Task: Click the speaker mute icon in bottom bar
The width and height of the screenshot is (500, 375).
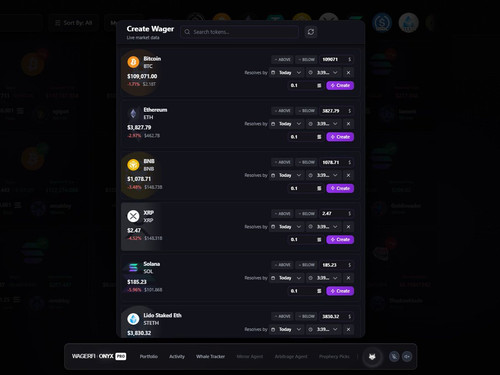Action: coord(407,357)
